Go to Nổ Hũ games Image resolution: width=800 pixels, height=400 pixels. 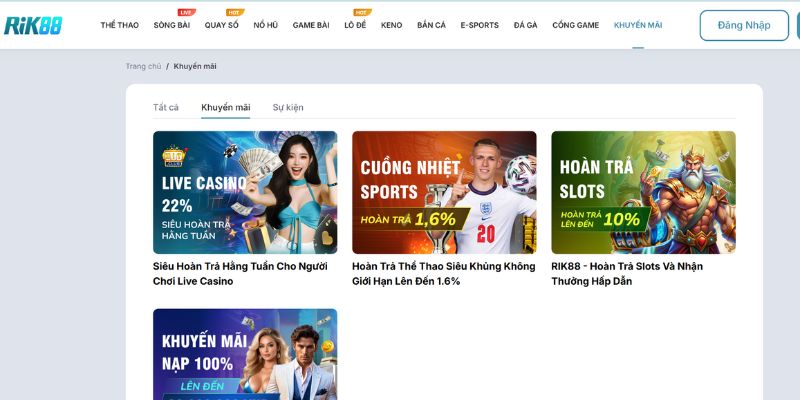tap(265, 25)
